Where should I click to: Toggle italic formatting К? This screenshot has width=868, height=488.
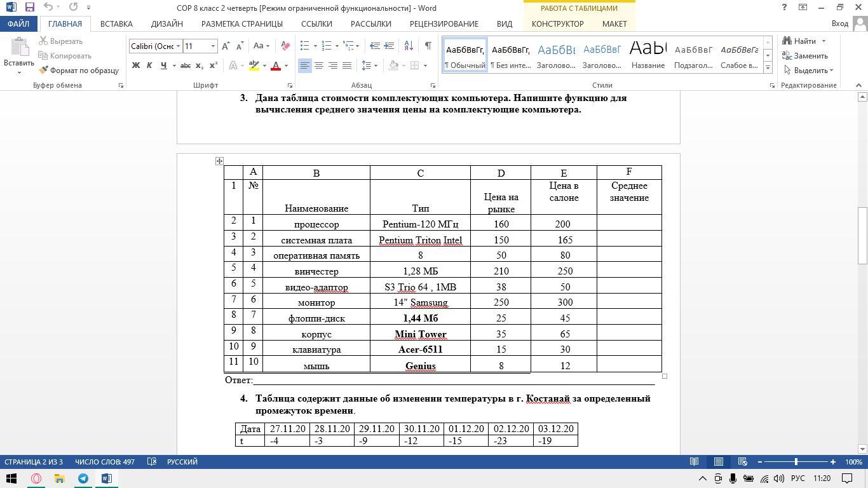[x=149, y=65]
